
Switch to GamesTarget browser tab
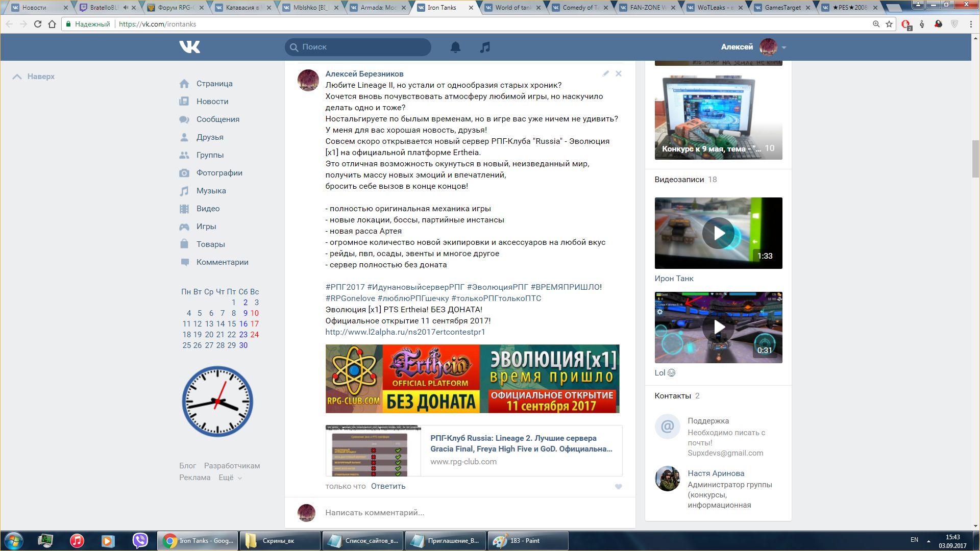[782, 8]
